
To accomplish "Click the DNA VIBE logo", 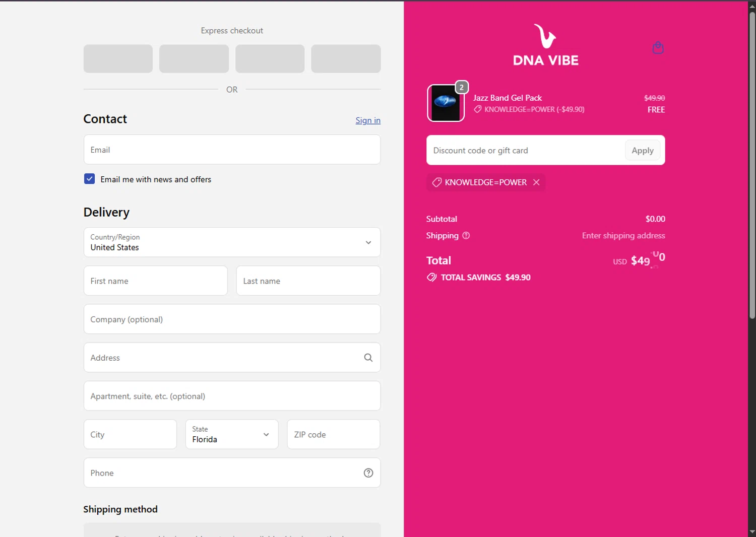I will coord(545,45).
